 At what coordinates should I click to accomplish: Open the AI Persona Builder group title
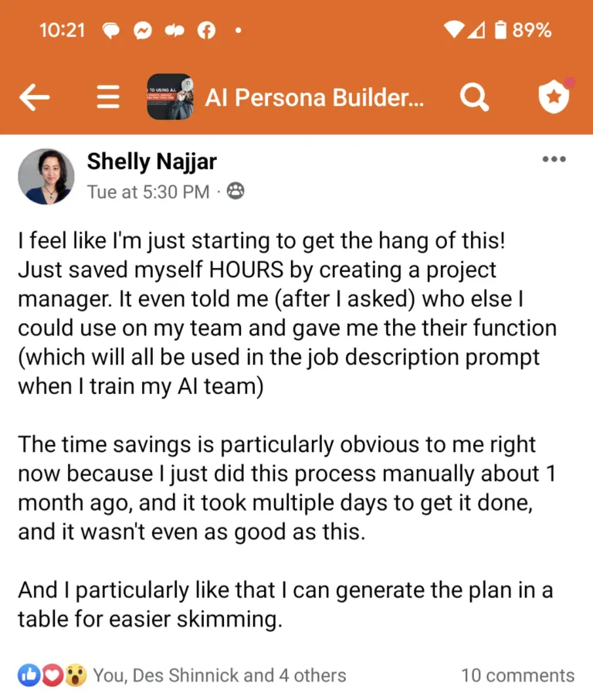(x=314, y=97)
